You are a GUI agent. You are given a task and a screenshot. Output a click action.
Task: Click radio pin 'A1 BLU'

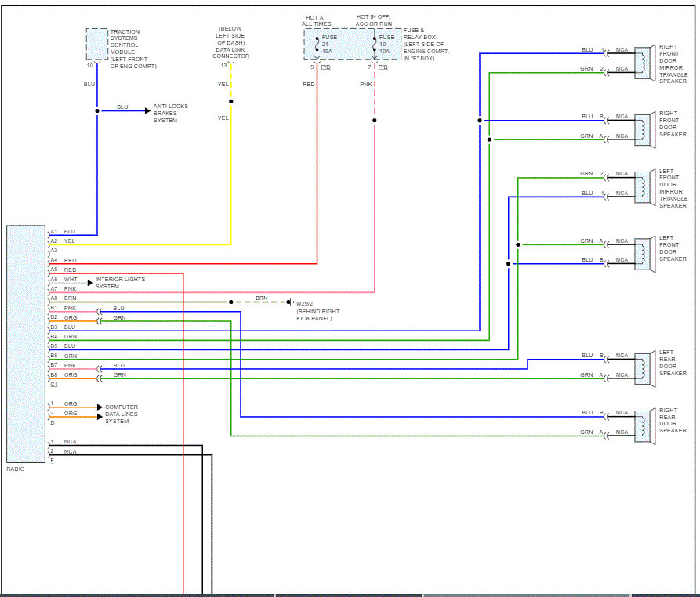pos(63,232)
